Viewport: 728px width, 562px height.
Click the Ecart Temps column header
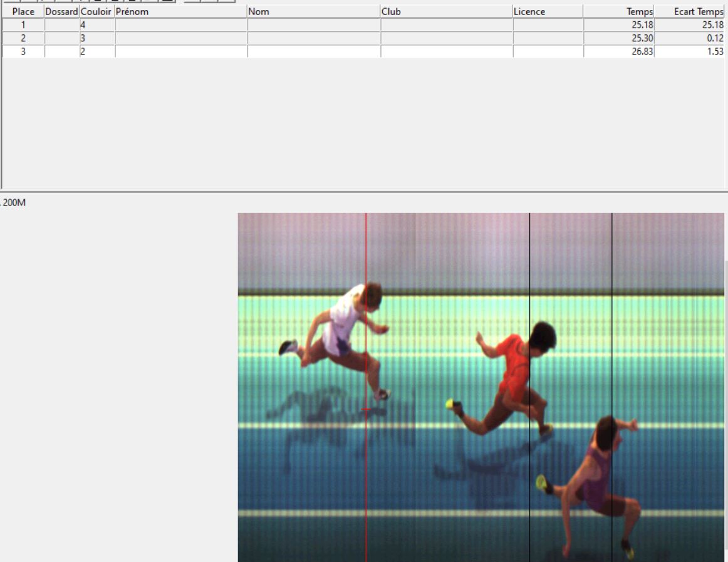coord(689,12)
